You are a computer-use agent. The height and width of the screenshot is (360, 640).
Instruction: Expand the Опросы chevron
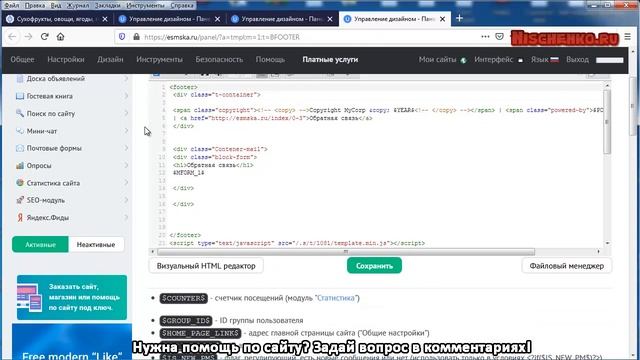(126, 165)
